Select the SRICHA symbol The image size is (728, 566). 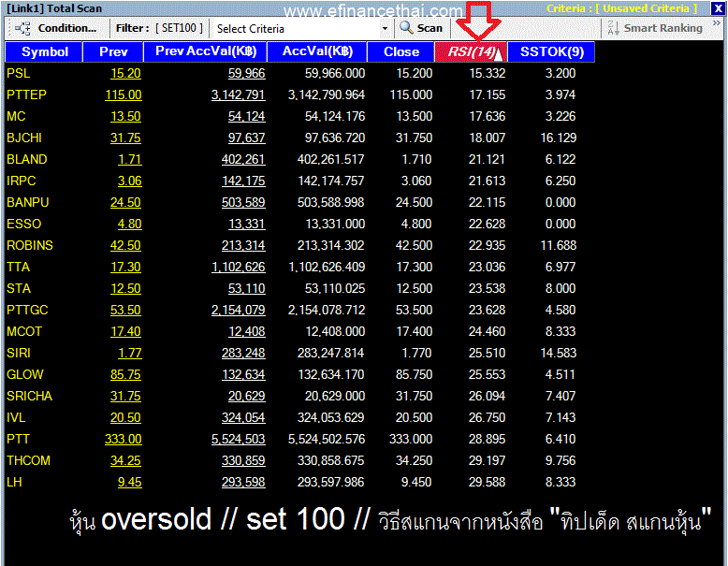point(29,396)
